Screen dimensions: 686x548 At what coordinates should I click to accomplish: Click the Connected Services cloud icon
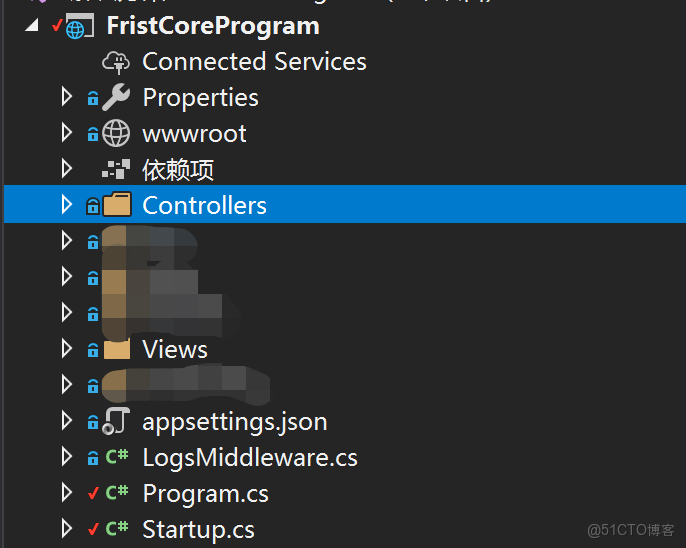coord(117,62)
